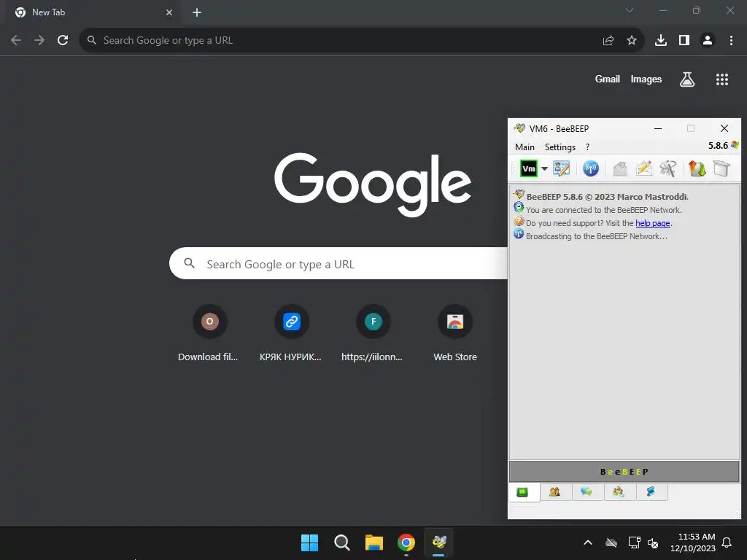Click 'BeeBEEP 5.8.6 © 2023 Marco Mastroddi' line
747x560 pixels.
[x=607, y=197]
